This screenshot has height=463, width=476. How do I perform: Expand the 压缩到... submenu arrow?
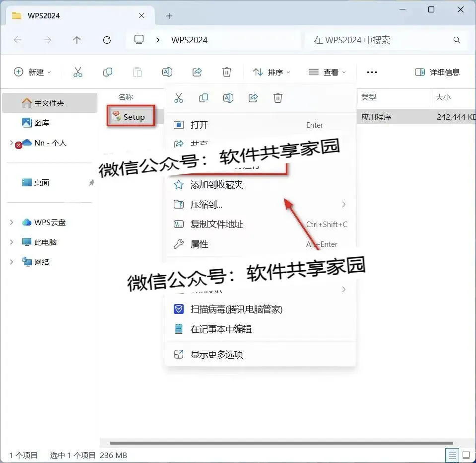click(x=343, y=205)
